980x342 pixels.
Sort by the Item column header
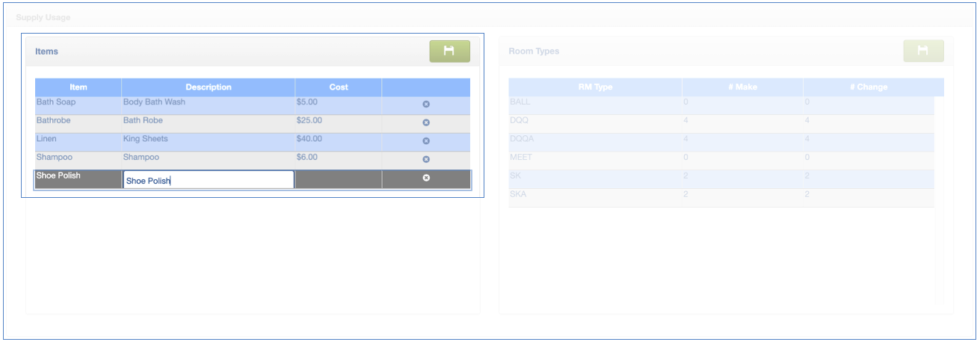pyautogui.click(x=78, y=87)
